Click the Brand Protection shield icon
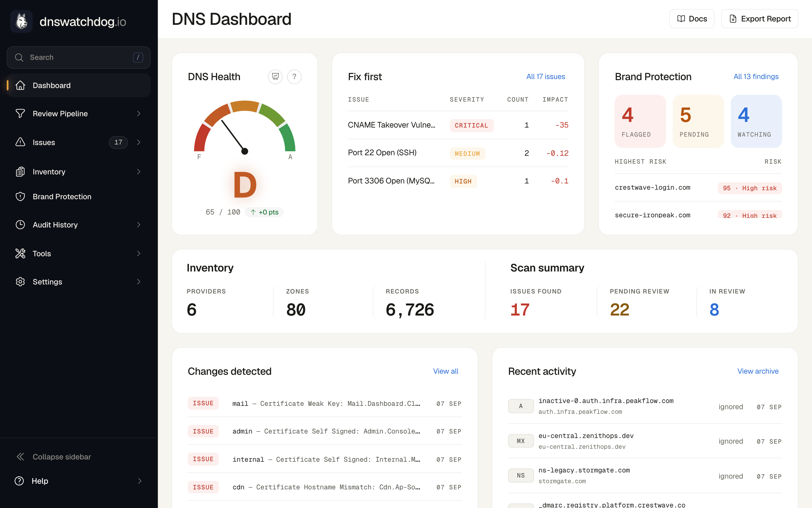812x508 pixels. click(x=21, y=196)
